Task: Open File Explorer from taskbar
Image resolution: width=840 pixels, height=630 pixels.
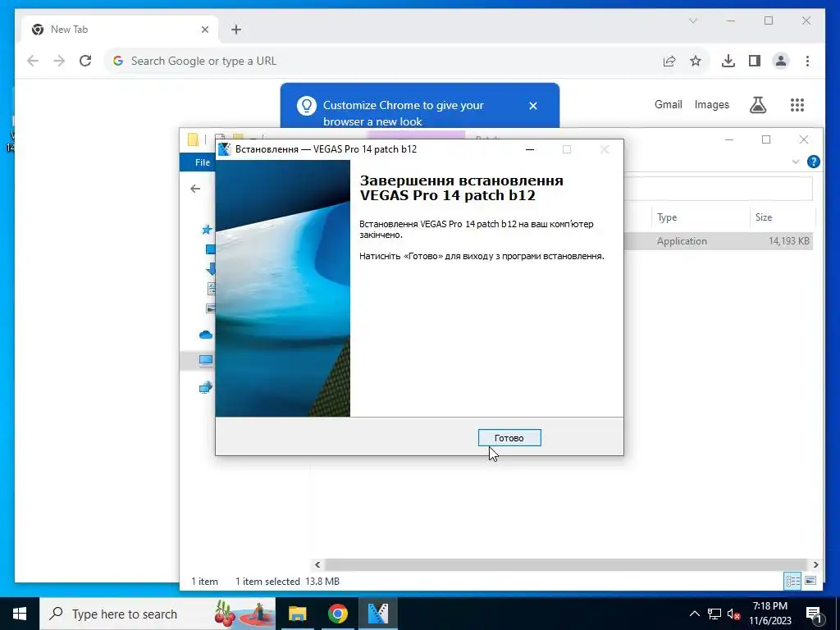Action: tap(297, 614)
